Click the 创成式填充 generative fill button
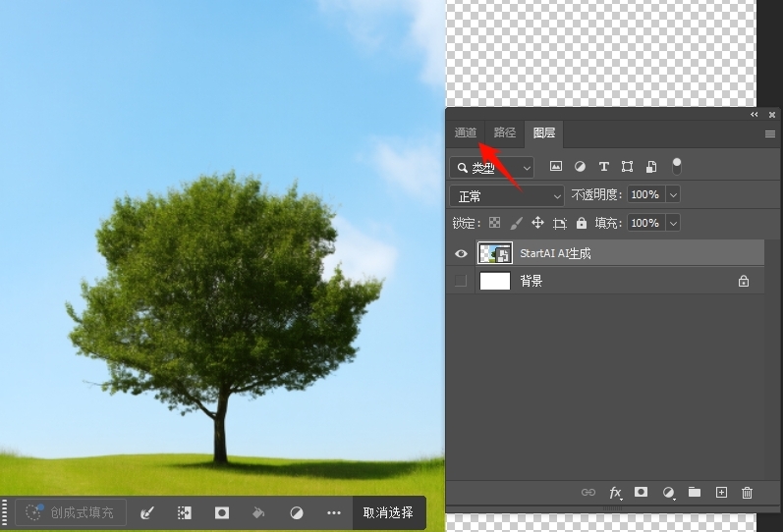 coord(71,512)
